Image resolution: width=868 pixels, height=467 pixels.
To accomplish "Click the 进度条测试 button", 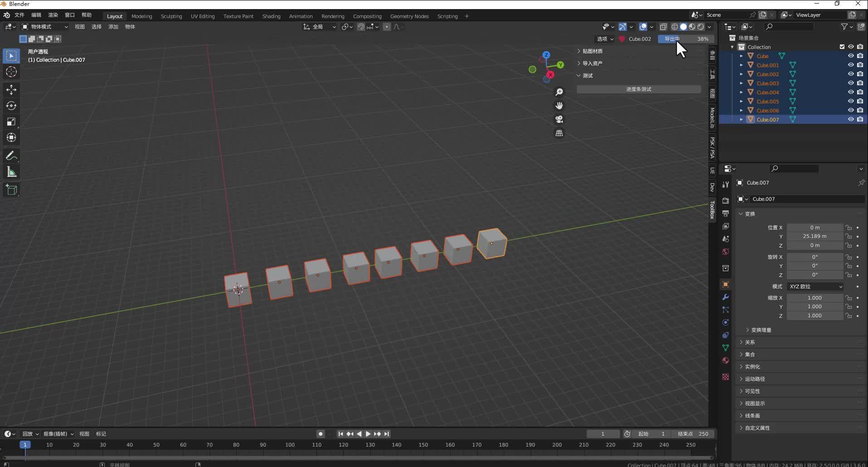I will click(639, 89).
